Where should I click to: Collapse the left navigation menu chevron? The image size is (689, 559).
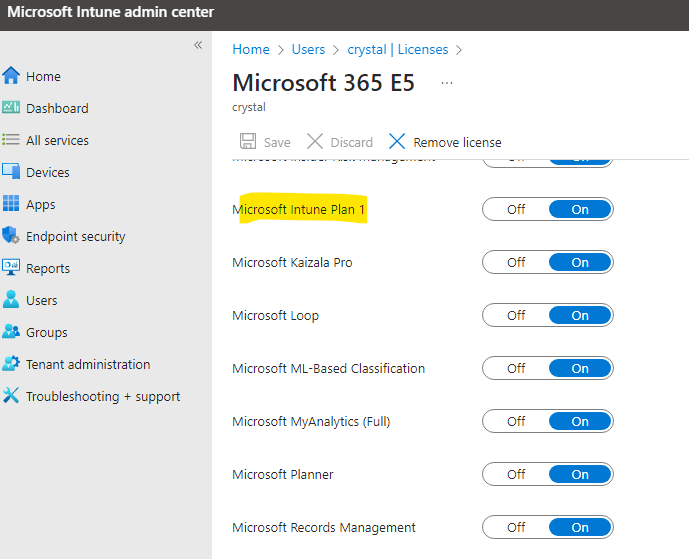[198, 45]
